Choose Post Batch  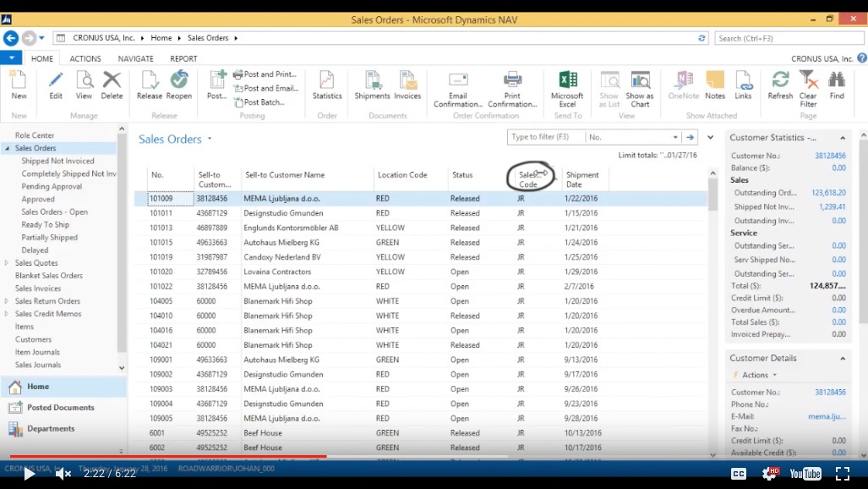(259, 102)
